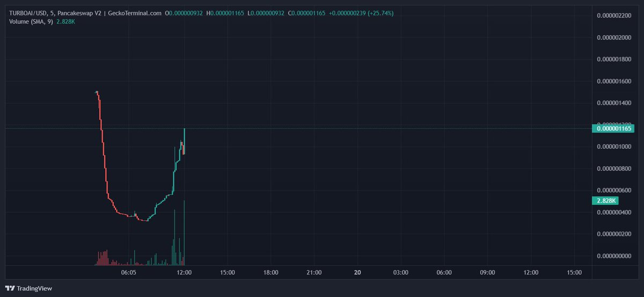Click the high (H) price value in the header

[228, 13]
